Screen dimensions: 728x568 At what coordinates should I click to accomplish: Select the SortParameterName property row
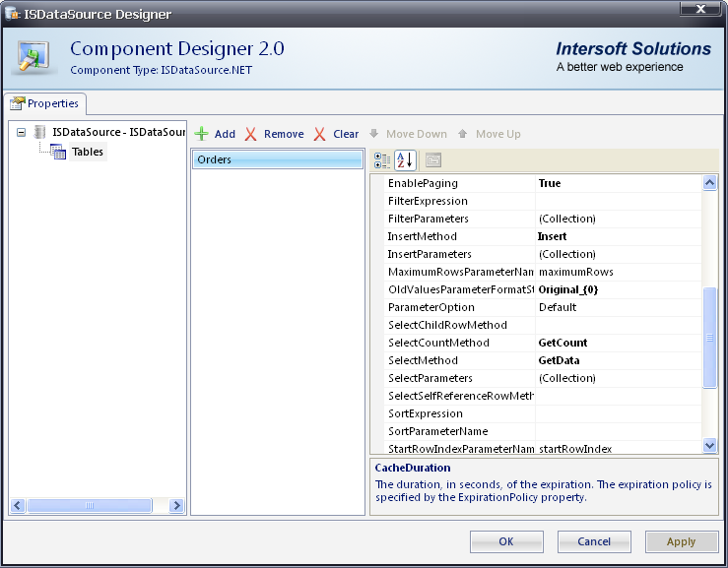click(543, 431)
